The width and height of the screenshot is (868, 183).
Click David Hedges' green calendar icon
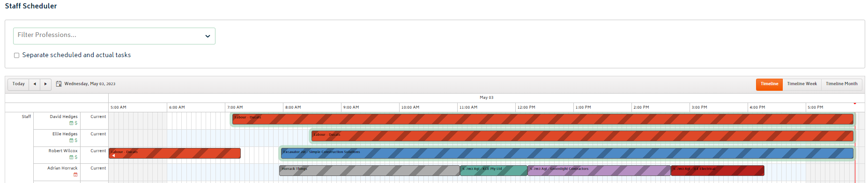[71, 123]
